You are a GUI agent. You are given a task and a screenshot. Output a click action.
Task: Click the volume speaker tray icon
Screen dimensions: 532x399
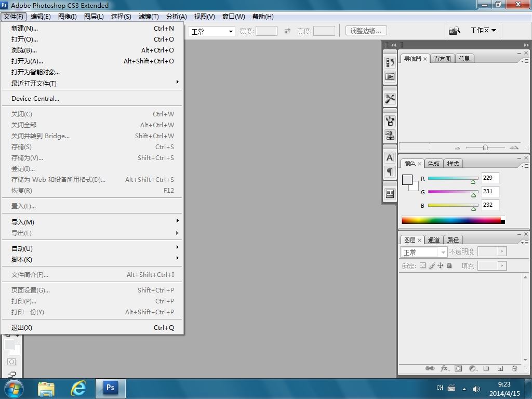[476, 389]
